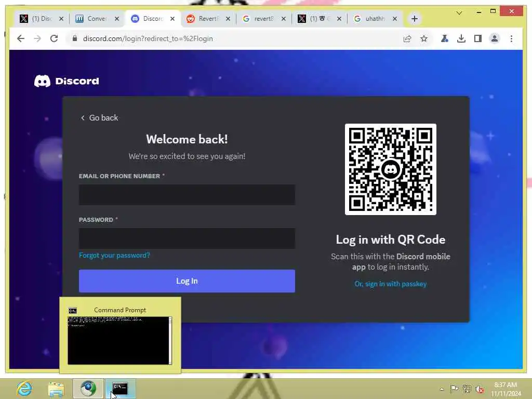532x399 pixels.
Task: Bookmark this page with the star icon
Action: [x=424, y=38]
